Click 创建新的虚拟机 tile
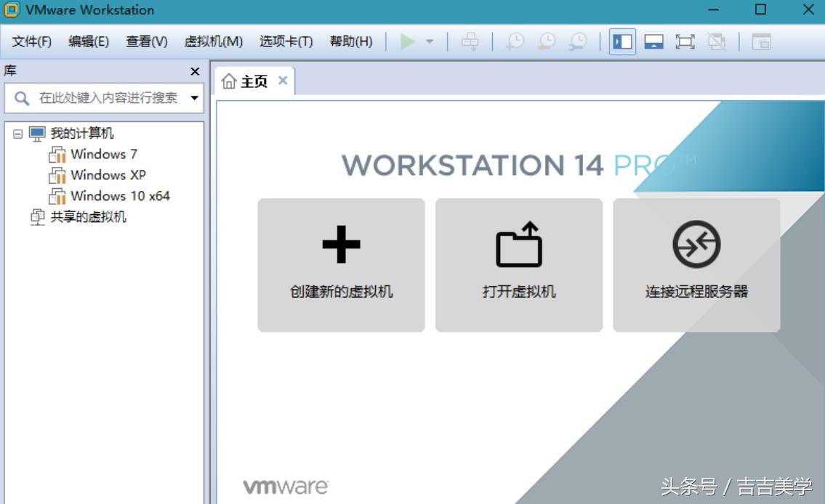 [x=341, y=265]
